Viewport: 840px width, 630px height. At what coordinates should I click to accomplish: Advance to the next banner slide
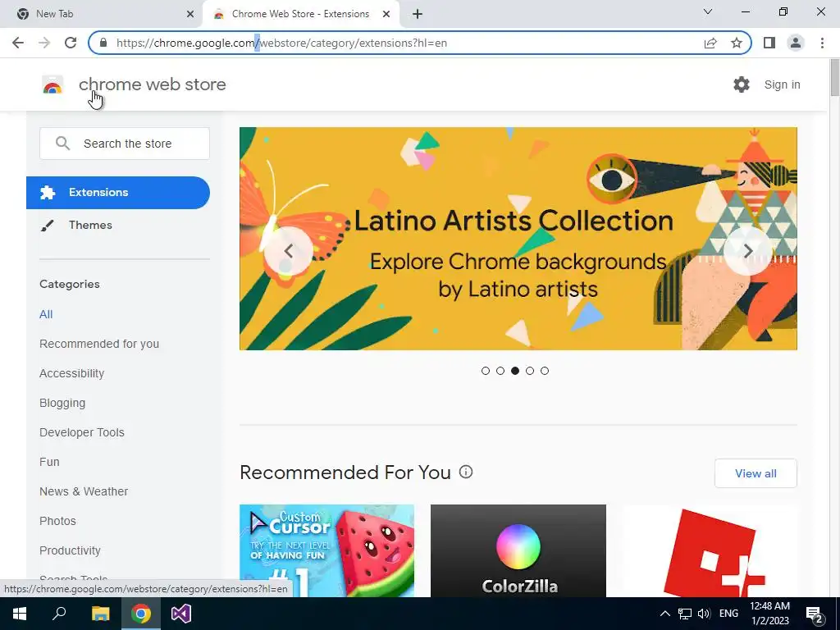click(x=748, y=251)
